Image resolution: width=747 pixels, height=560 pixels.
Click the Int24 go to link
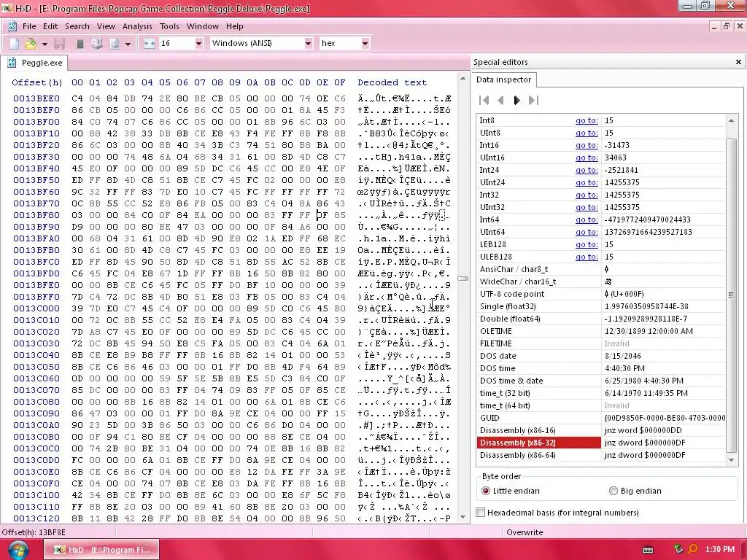click(x=587, y=170)
